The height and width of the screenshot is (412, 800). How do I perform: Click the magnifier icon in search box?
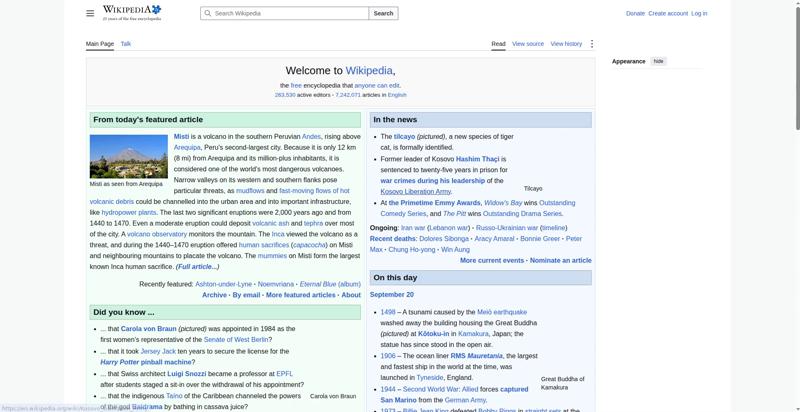click(x=207, y=13)
